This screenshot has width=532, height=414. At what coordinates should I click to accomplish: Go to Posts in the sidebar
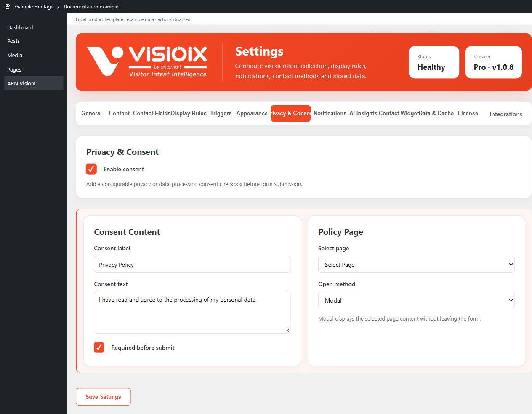click(x=13, y=41)
